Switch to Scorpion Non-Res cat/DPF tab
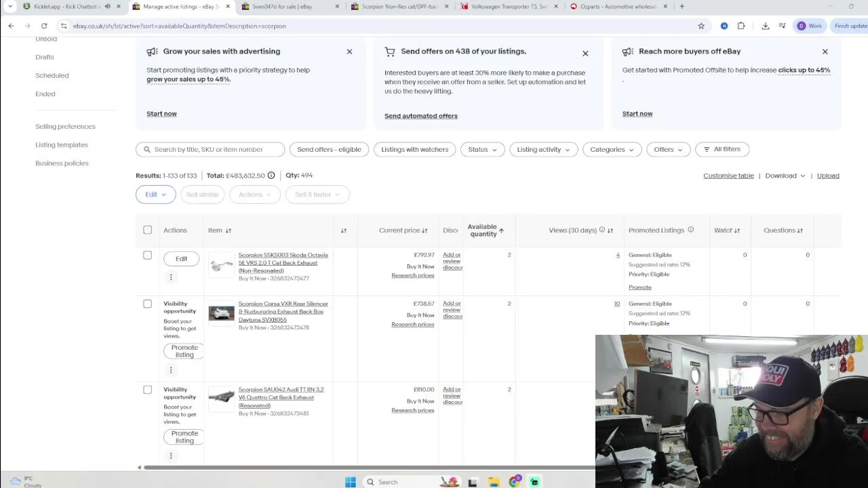 (400, 6)
